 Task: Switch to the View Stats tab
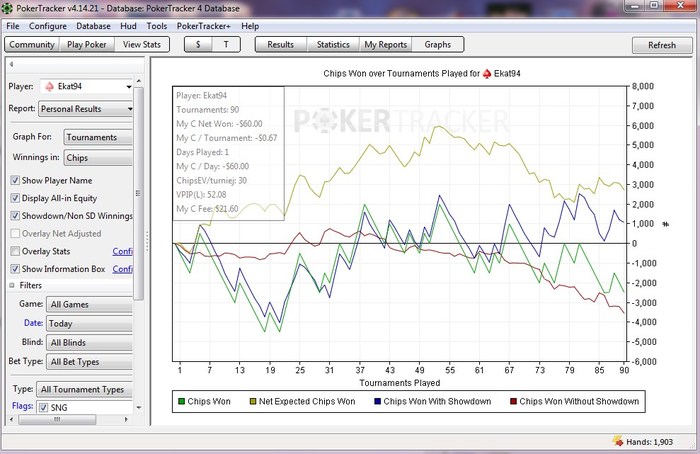pyautogui.click(x=142, y=45)
